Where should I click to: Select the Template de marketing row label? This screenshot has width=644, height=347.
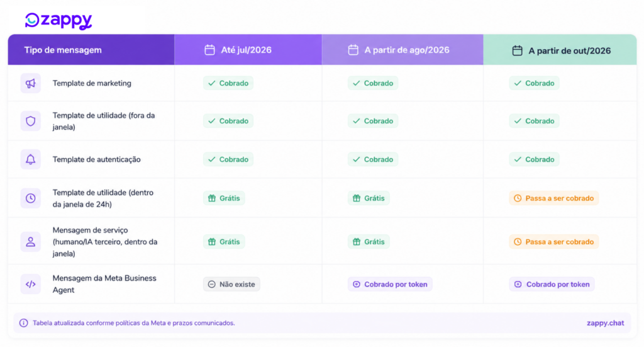pos(92,83)
